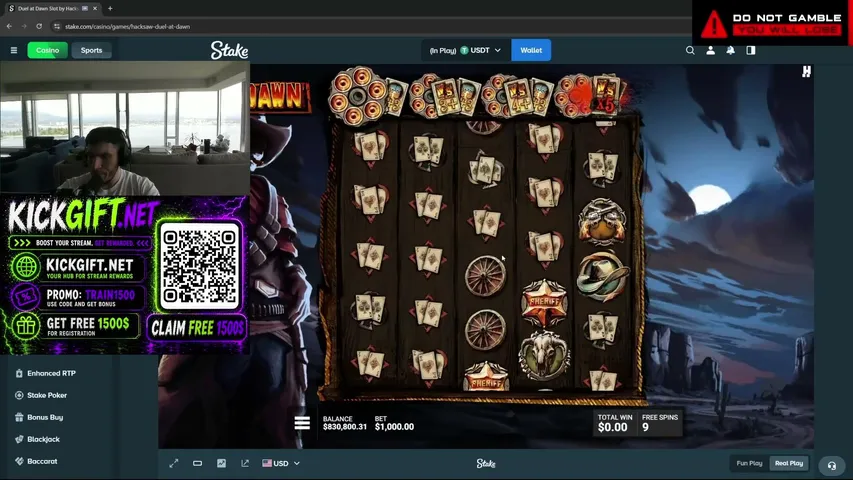Open the USD display currency dropdown
The width and height of the screenshot is (853, 480).
(281, 463)
